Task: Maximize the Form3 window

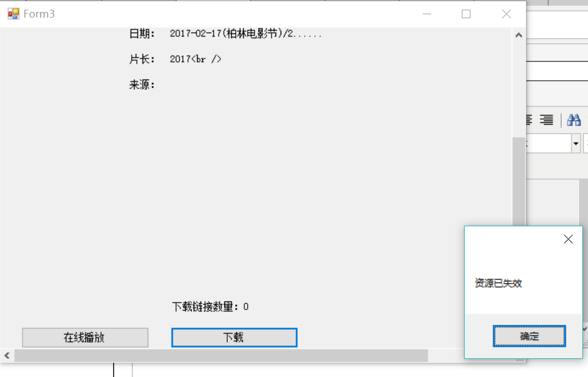Action: coord(466,14)
